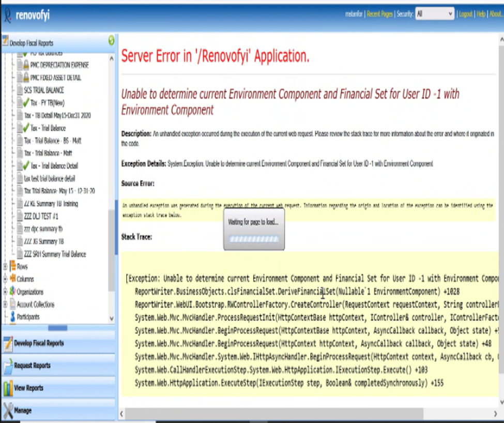
Task: Click the Rows folder icon
Action: [x=13, y=266]
